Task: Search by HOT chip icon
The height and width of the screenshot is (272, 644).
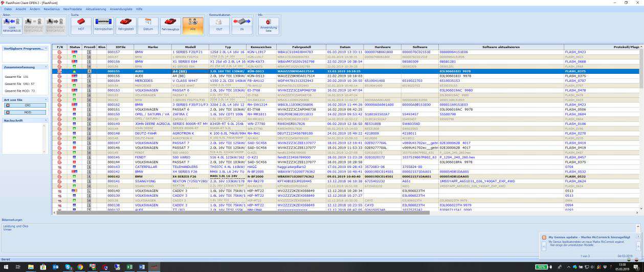Action: pyautogui.click(x=81, y=25)
